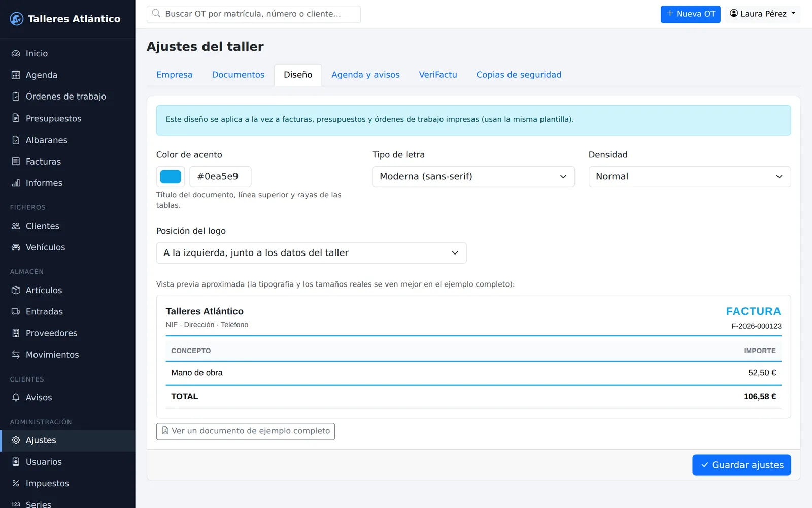Image resolution: width=812 pixels, height=508 pixels.
Task: Open the VeriFactu tab
Action: (x=438, y=75)
